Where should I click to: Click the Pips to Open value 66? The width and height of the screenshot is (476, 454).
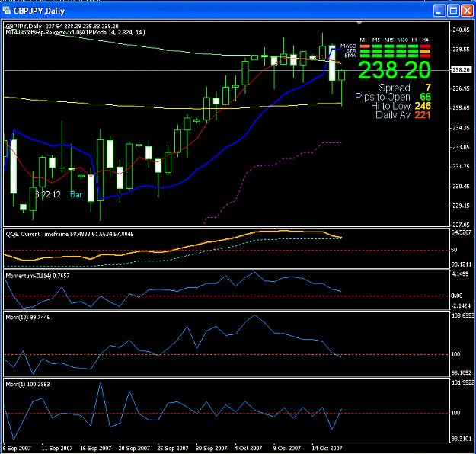coord(425,97)
